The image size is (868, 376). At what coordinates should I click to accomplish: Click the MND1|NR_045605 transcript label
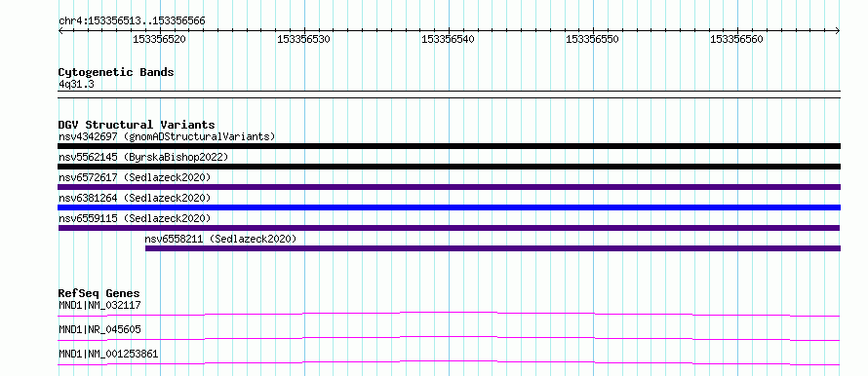tap(99, 329)
